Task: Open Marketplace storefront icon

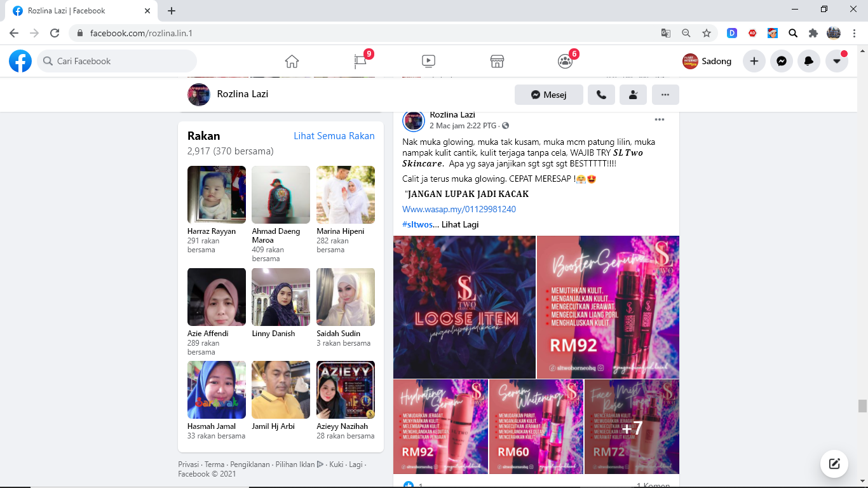Action: pos(497,61)
